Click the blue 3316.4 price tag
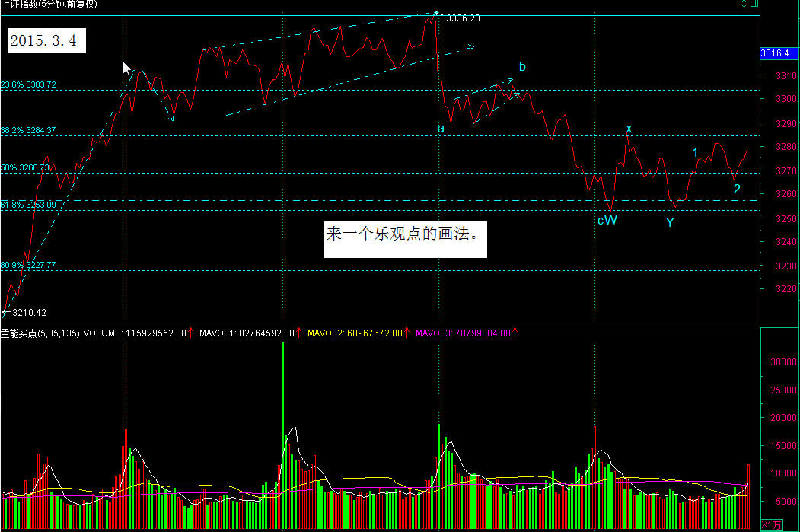800x532 pixels. click(775, 53)
